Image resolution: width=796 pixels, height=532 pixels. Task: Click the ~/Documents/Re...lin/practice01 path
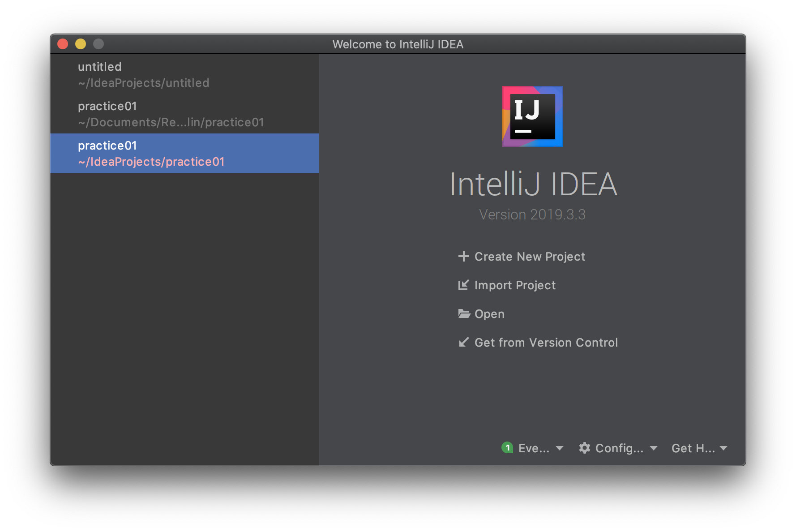click(x=171, y=122)
